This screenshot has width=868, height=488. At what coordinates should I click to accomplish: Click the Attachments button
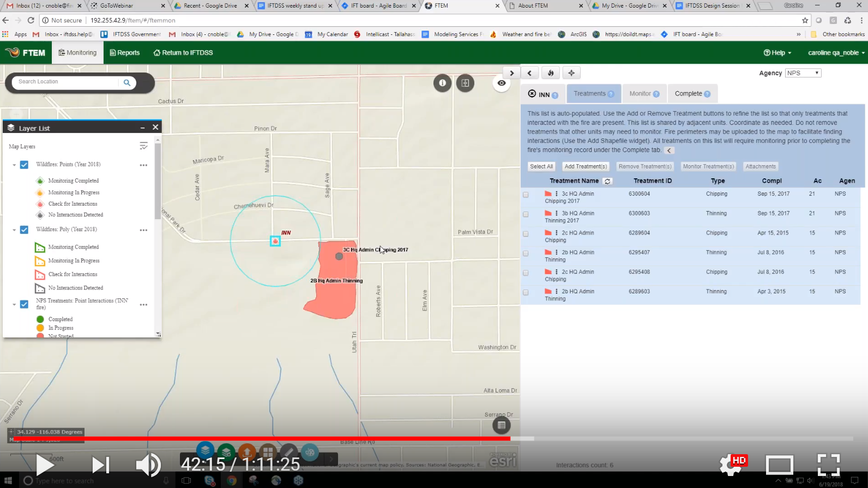(761, 167)
